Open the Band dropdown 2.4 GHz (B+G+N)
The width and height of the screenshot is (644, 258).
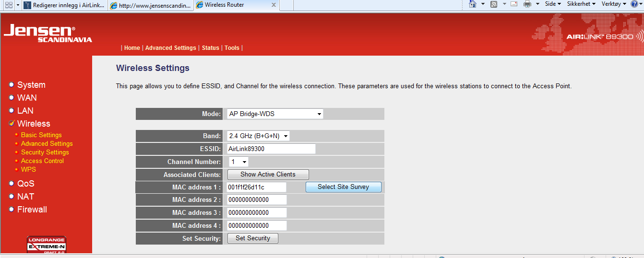[258, 136]
